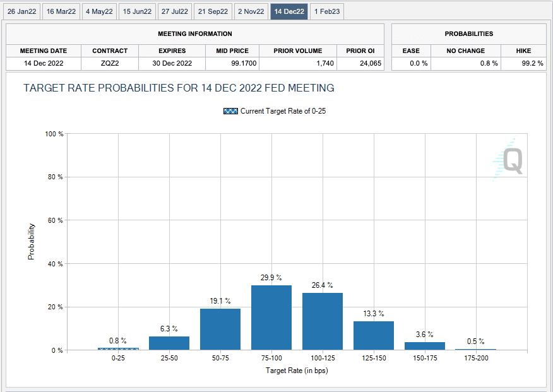The width and height of the screenshot is (553, 392).
Task: Click the hatched legend icon for current target rate
Action: [x=230, y=111]
